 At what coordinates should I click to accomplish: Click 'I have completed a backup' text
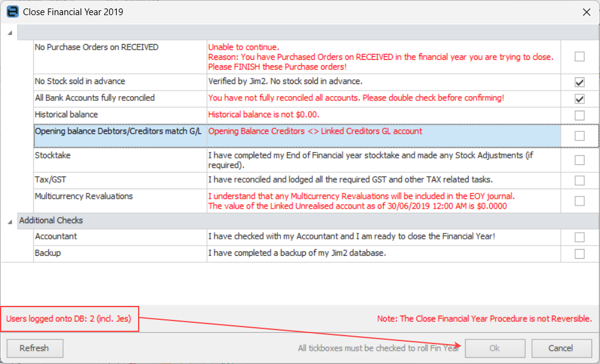297,253
